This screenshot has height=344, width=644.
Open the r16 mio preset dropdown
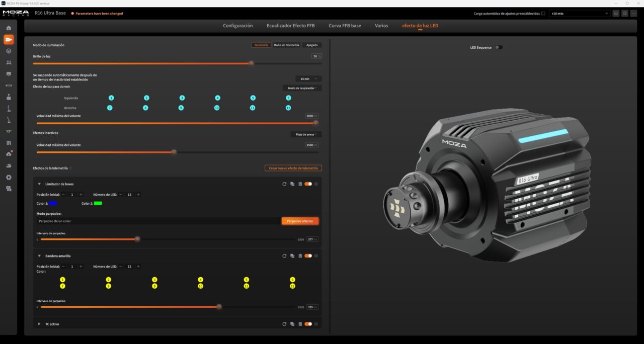pos(580,14)
